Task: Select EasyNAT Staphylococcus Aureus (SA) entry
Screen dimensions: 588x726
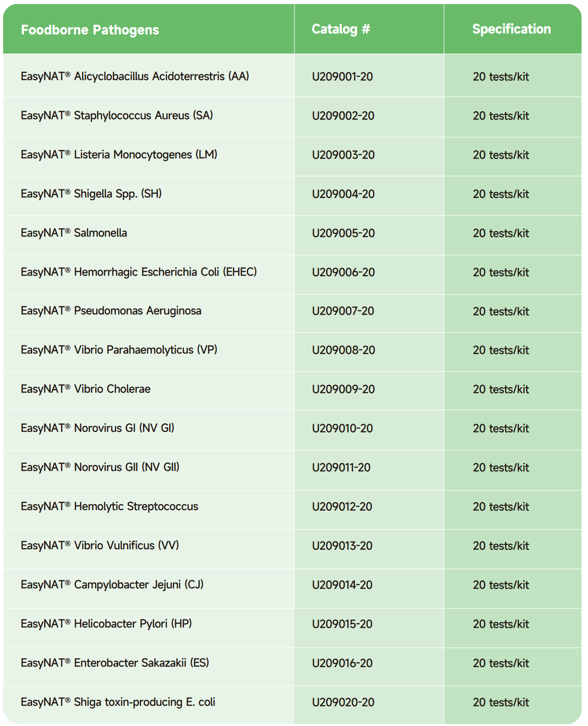Action: click(117, 116)
